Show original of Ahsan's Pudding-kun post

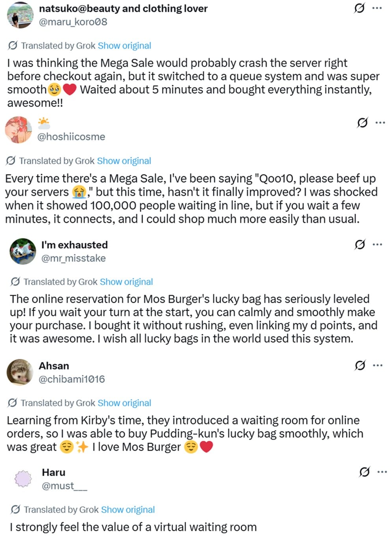pyautogui.click(x=124, y=403)
